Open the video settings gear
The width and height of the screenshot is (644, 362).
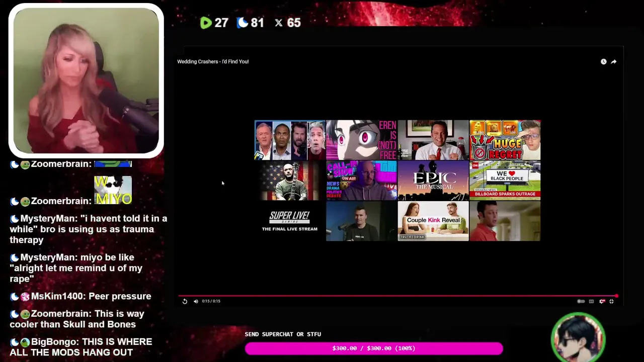tap(602, 301)
